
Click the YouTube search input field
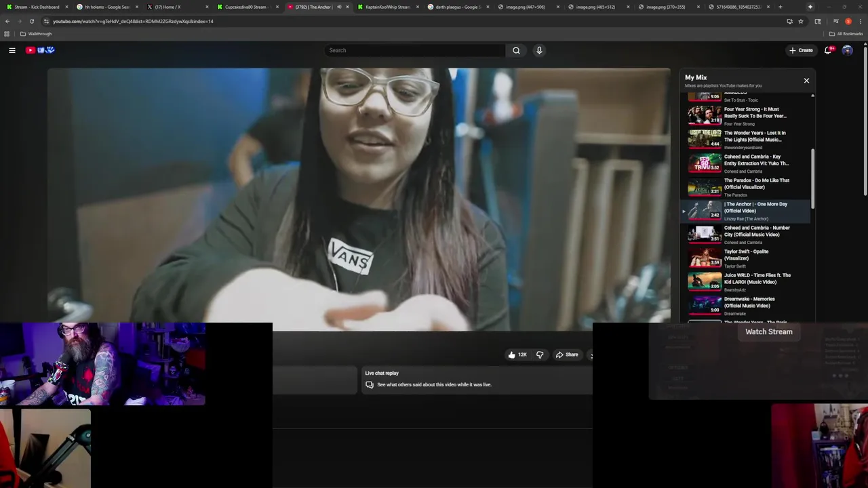[415, 50]
